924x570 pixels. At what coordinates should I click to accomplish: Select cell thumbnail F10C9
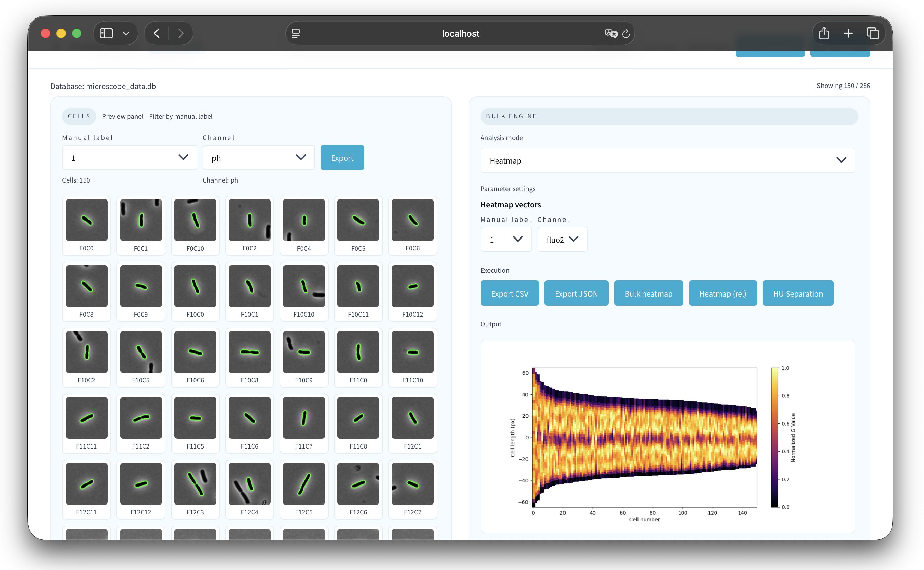click(x=303, y=358)
